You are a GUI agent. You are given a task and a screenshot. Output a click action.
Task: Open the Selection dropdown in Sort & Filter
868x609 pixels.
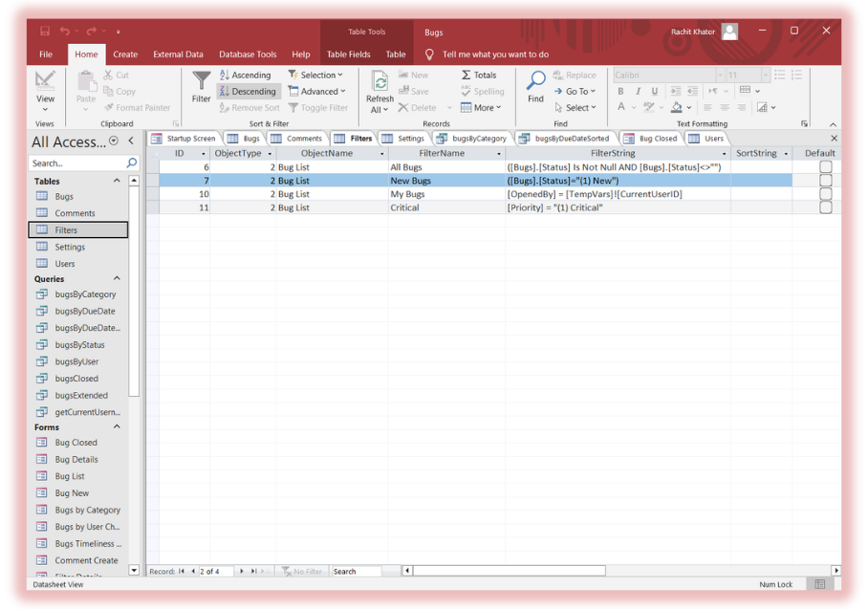(x=316, y=75)
